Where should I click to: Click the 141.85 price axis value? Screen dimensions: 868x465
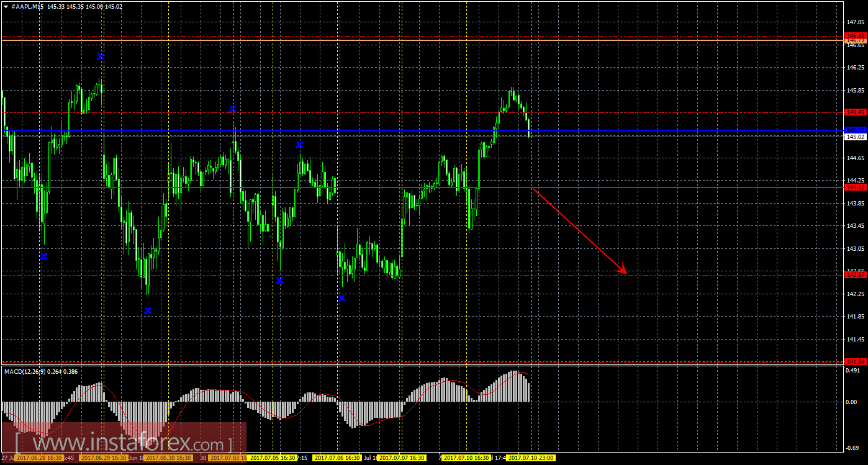point(855,317)
